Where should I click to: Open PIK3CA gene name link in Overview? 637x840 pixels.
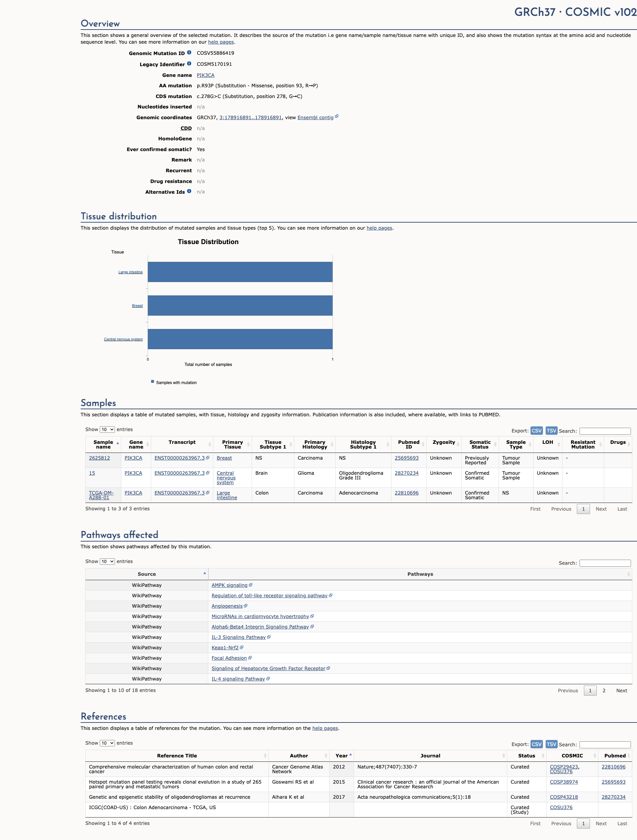205,75
